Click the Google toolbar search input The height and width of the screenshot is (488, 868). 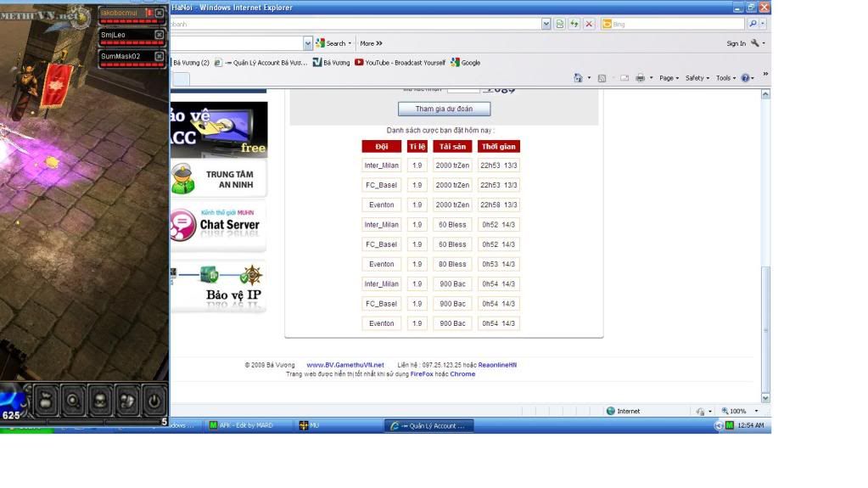pyautogui.click(x=237, y=43)
